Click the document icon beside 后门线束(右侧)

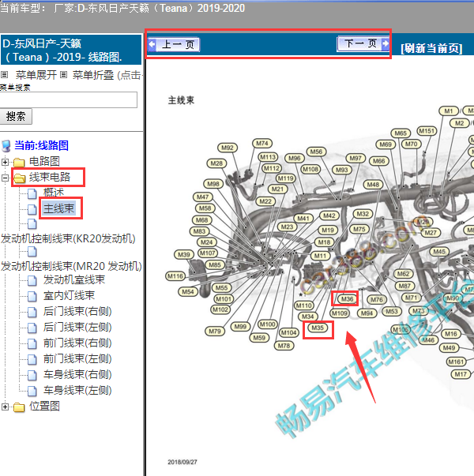(x=32, y=312)
